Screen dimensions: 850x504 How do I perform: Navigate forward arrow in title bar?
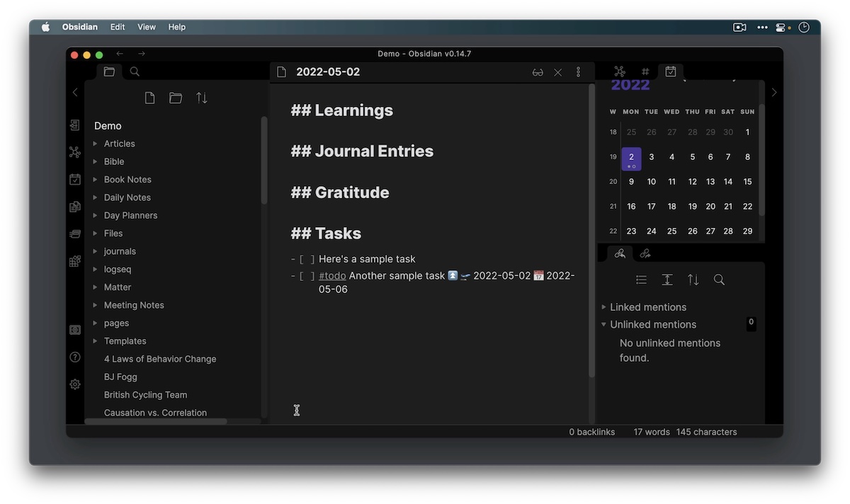[x=142, y=54]
